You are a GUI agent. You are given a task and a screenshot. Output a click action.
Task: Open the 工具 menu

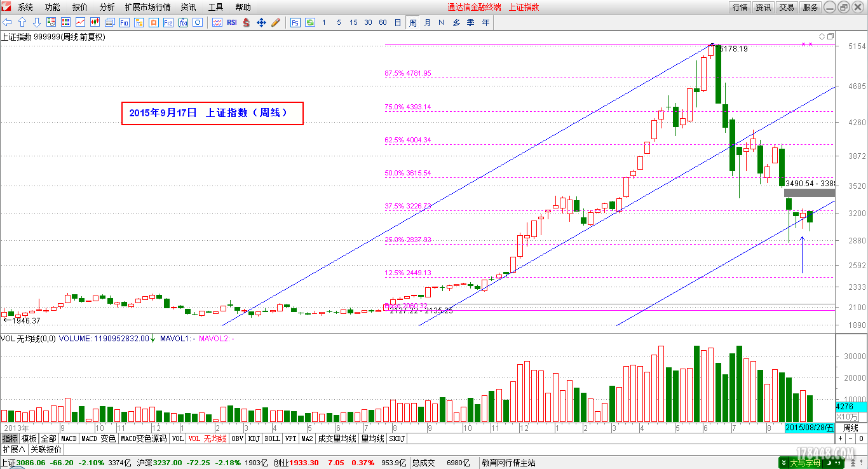(x=215, y=7)
